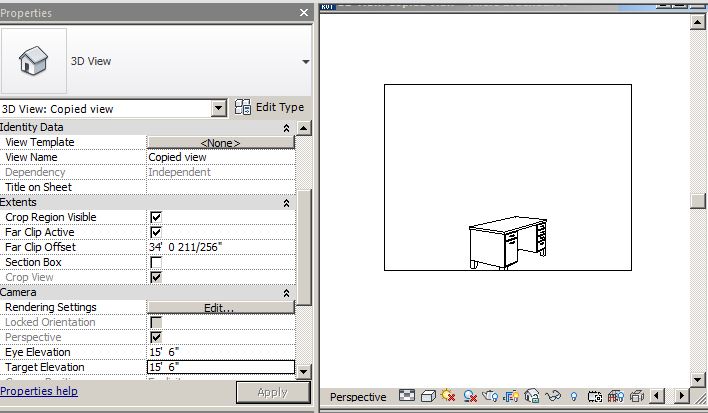Click the Locked Orientation checkbox
The image size is (708, 413).
(x=156, y=322)
